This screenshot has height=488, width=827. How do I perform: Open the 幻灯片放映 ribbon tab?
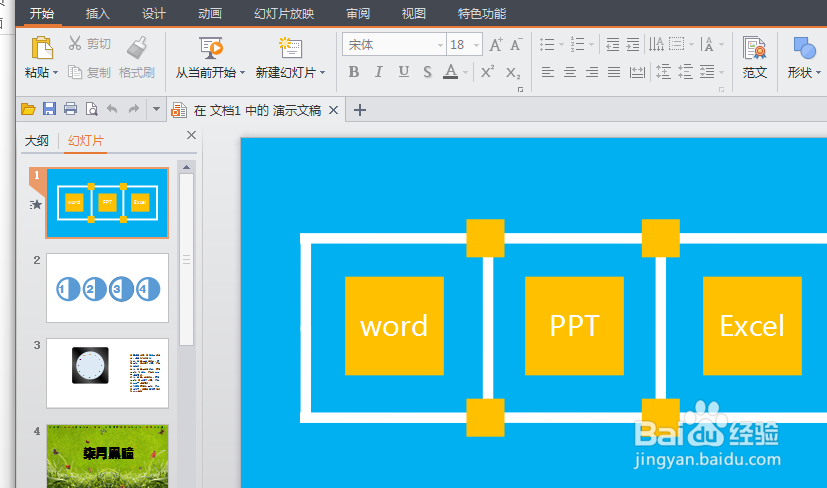(284, 13)
